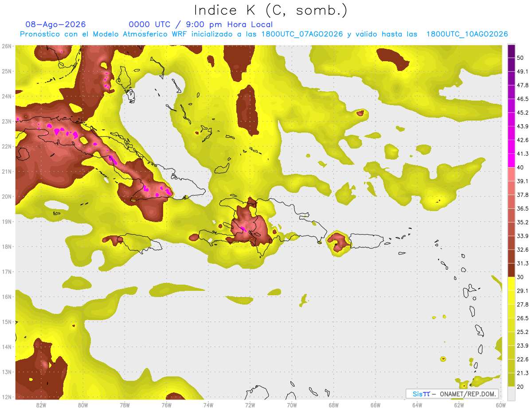Pick the olive color bar segment between 20 and 21.3
The height and width of the screenshot is (411, 532).
(511, 380)
